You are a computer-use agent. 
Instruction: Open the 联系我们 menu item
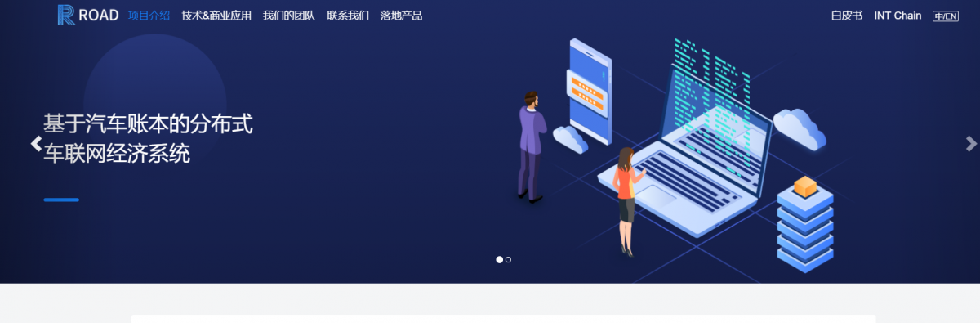348,16
